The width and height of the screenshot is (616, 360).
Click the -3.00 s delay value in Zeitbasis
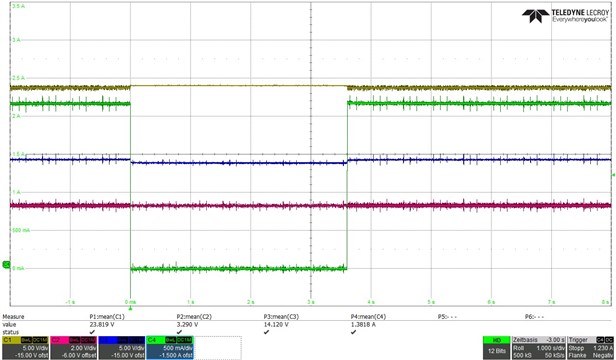coord(556,340)
